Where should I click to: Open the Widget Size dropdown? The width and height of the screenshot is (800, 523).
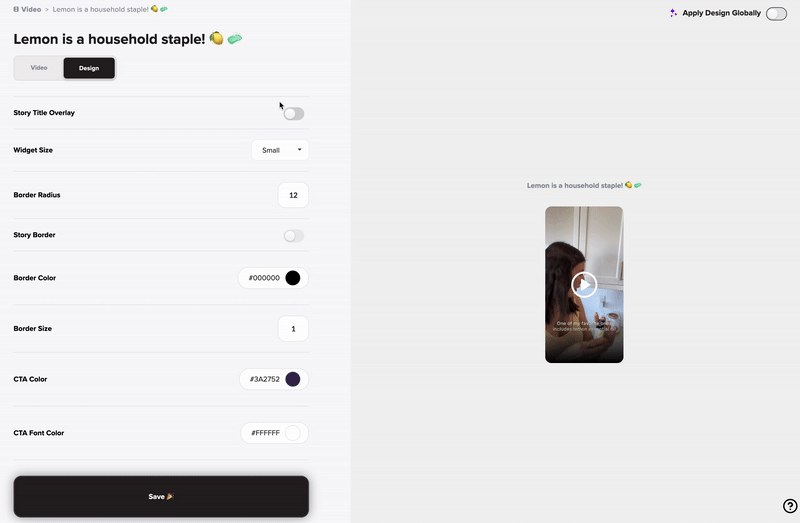pyautogui.click(x=280, y=150)
